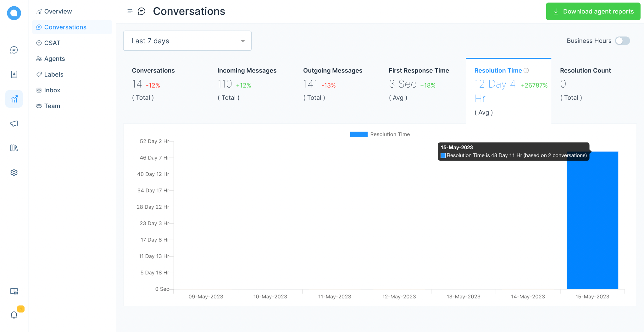This screenshot has height=332, width=644.
Task: Click the Resolution Time legend color swatch
Action: pyautogui.click(x=359, y=134)
